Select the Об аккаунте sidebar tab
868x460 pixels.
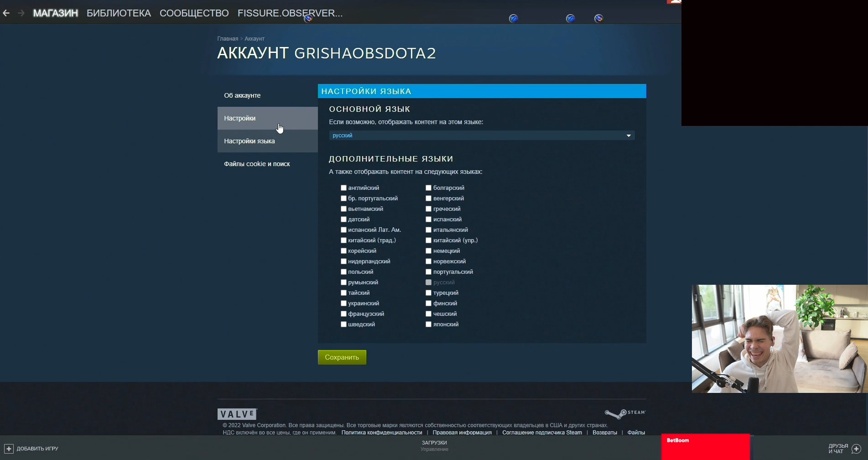[267, 95]
